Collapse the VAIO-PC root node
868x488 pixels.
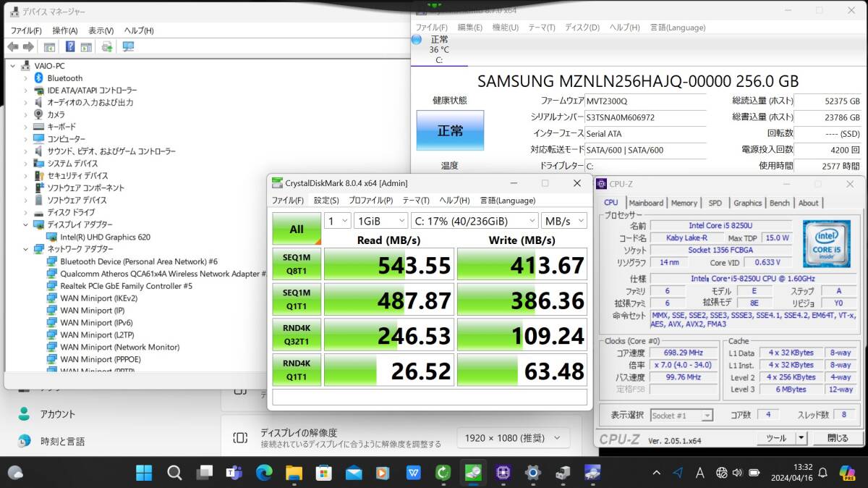coord(12,66)
